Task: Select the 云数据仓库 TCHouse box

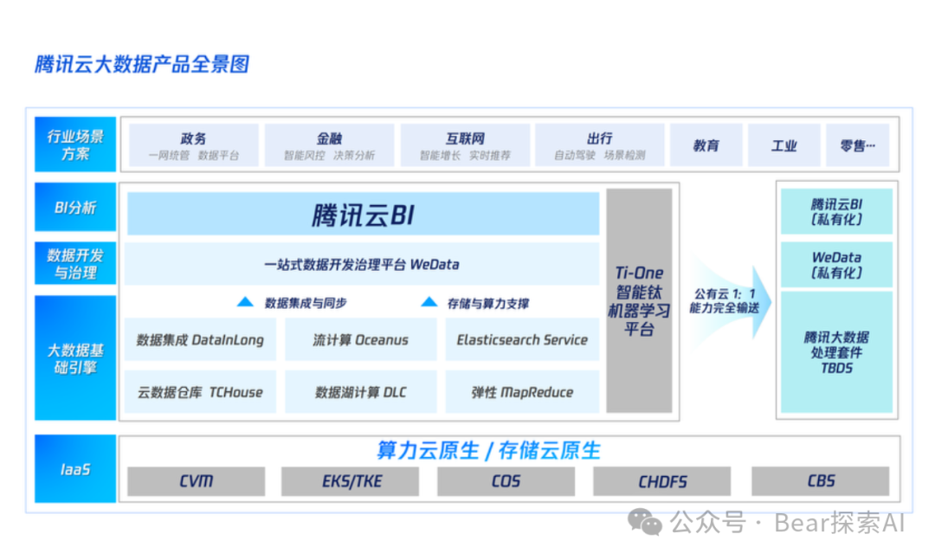Action: [200, 392]
